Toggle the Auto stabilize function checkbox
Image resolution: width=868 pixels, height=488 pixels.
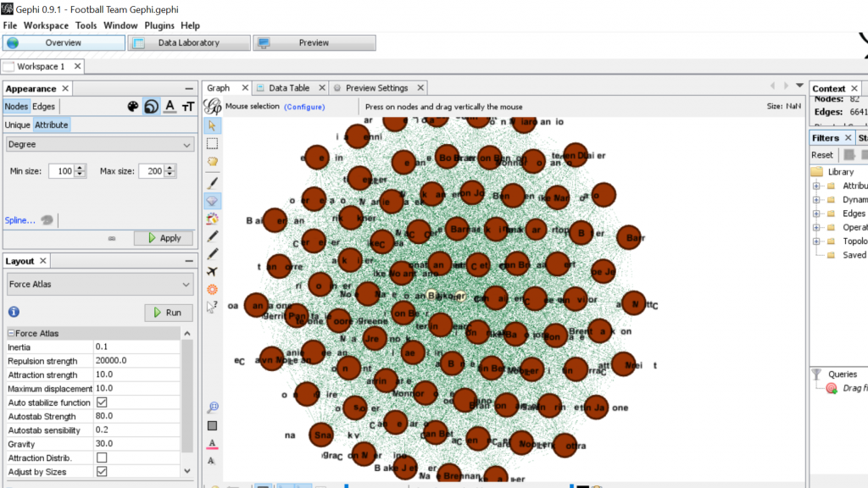tap(102, 402)
